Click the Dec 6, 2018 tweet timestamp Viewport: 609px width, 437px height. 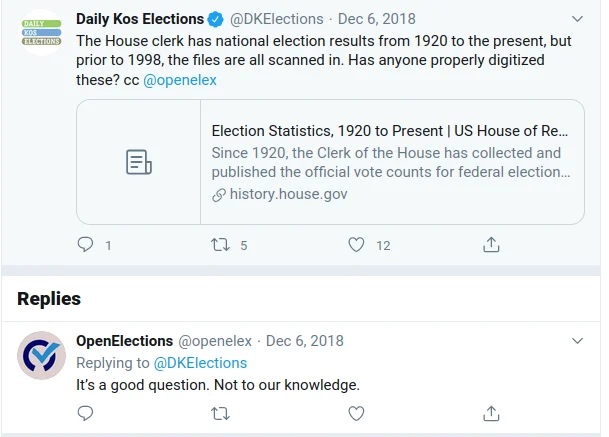377,19
